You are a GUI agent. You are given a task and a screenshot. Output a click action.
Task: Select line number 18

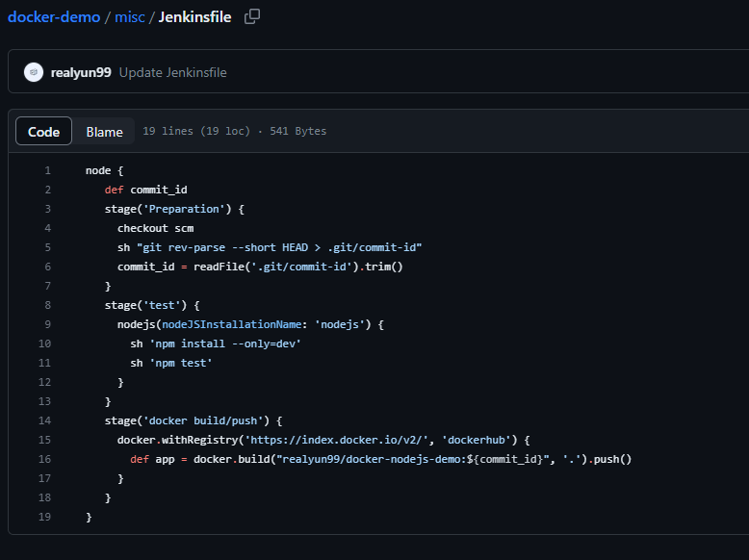44,497
